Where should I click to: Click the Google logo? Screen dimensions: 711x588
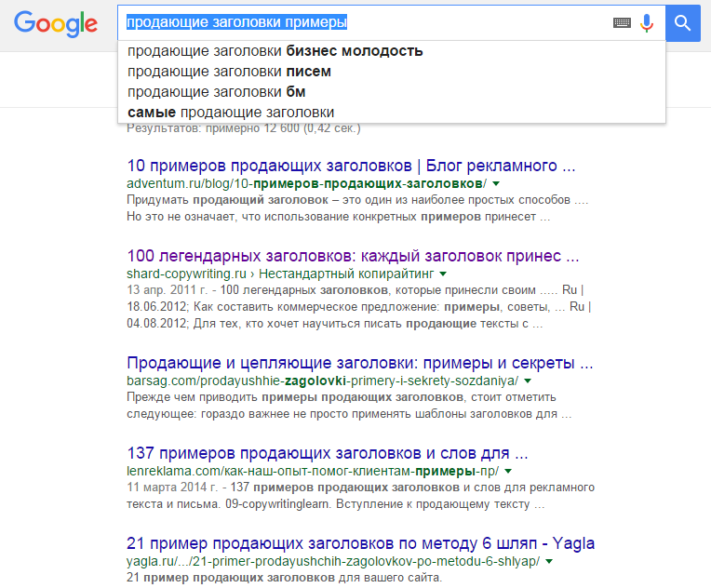pyautogui.click(x=55, y=24)
